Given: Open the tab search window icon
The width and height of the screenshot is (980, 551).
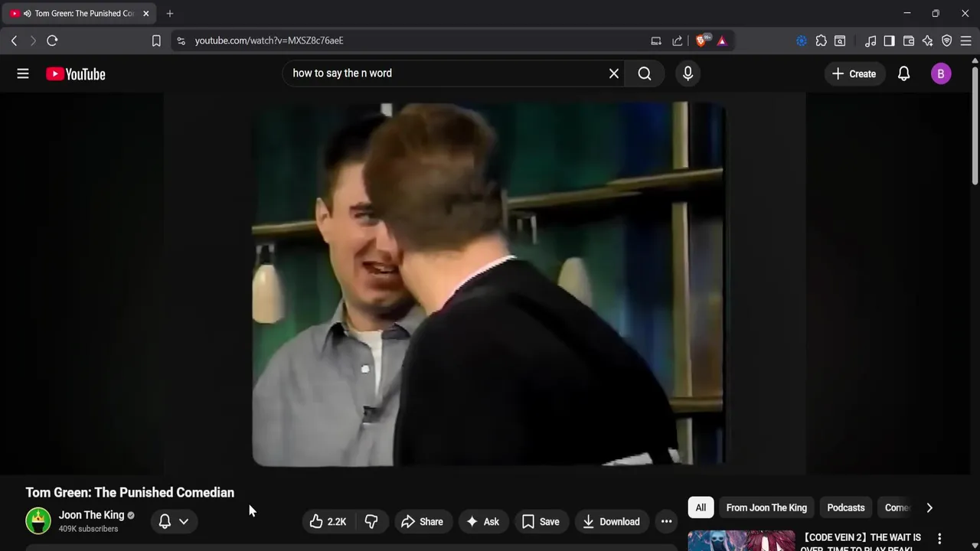Looking at the screenshot, I should pyautogui.click(x=840, y=41).
